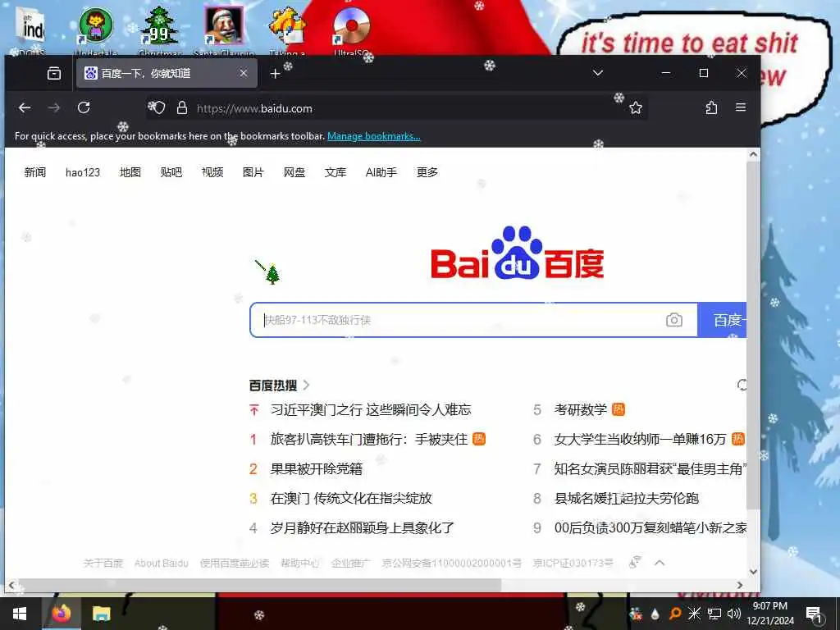Click the About Baidu footer link

click(162, 563)
